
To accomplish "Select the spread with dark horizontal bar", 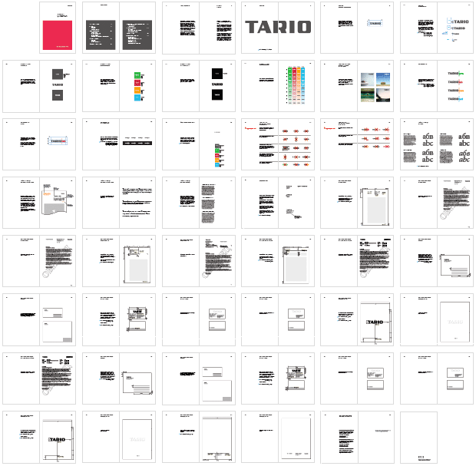I will (x=118, y=144).
